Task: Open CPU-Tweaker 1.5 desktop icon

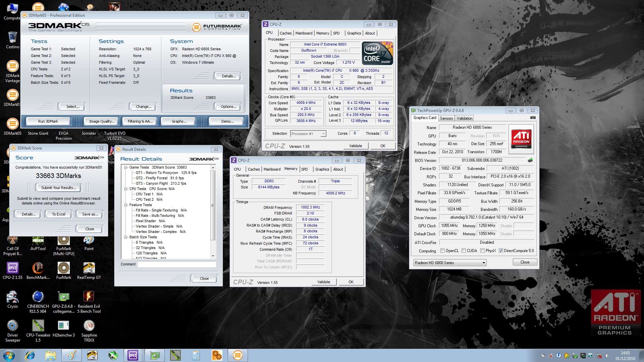Action: [x=38, y=326]
